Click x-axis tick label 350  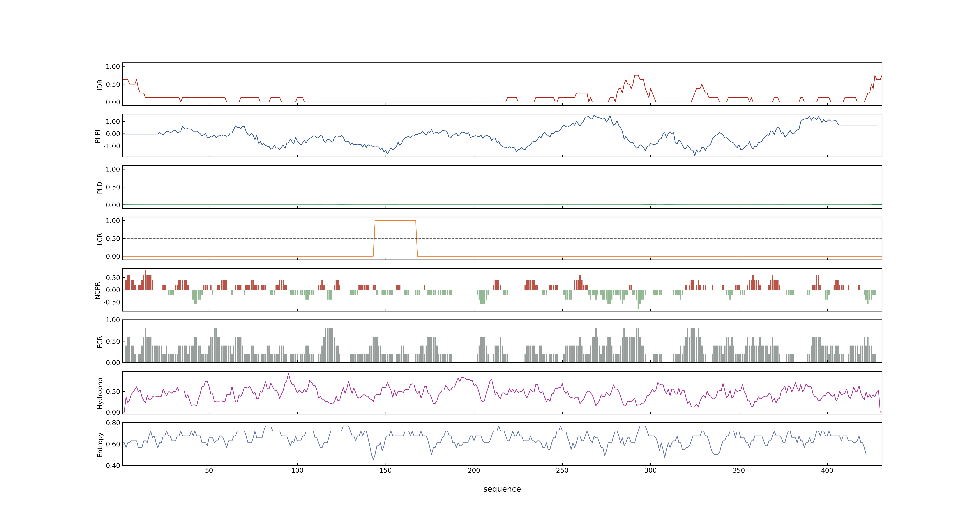point(739,470)
